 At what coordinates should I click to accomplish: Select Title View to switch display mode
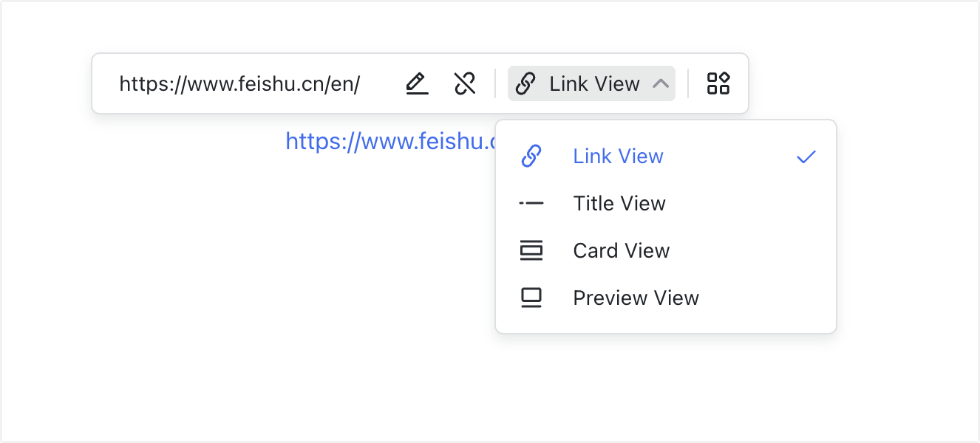[x=619, y=203]
